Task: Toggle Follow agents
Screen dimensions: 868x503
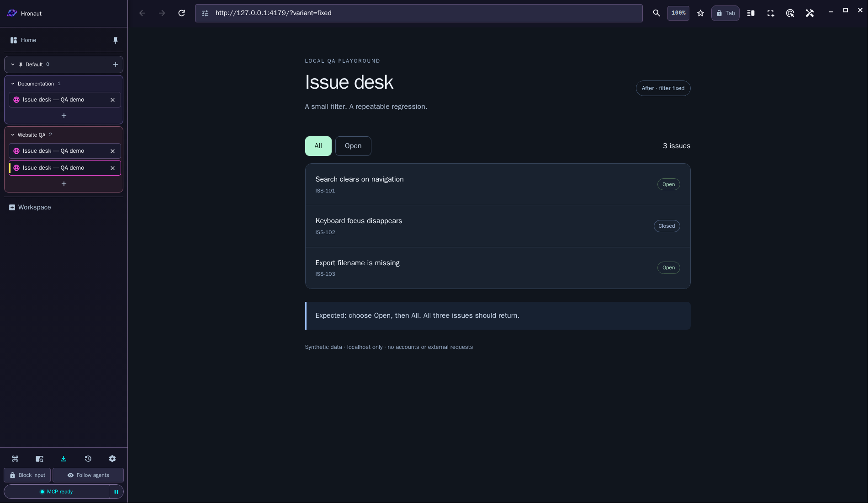Action: (88, 475)
